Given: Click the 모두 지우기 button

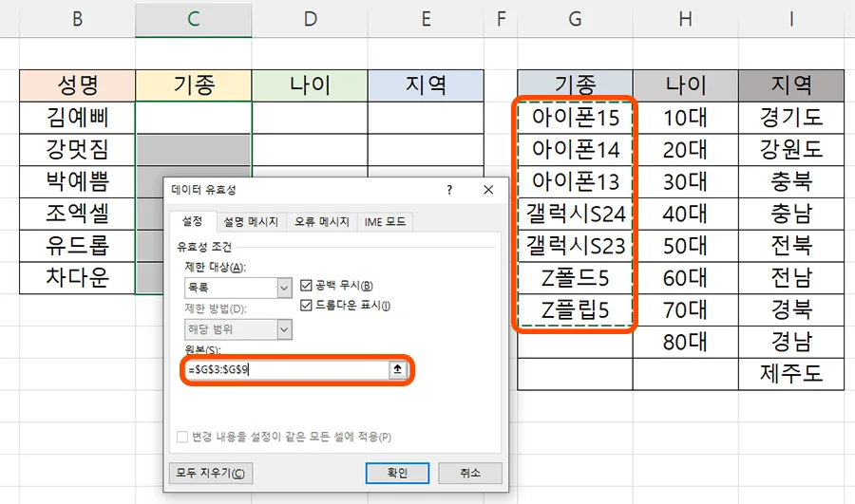Looking at the screenshot, I should [x=211, y=473].
